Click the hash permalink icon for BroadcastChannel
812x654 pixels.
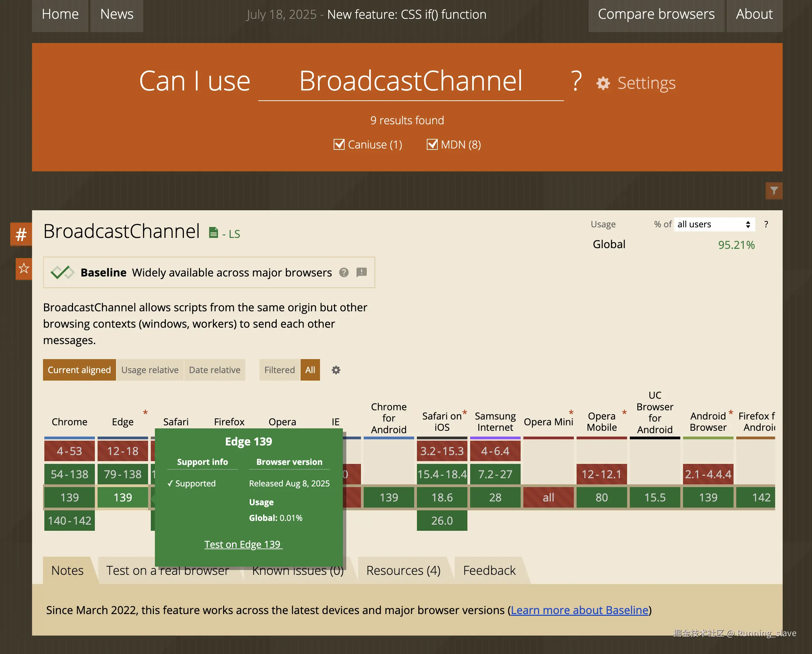pyautogui.click(x=21, y=234)
